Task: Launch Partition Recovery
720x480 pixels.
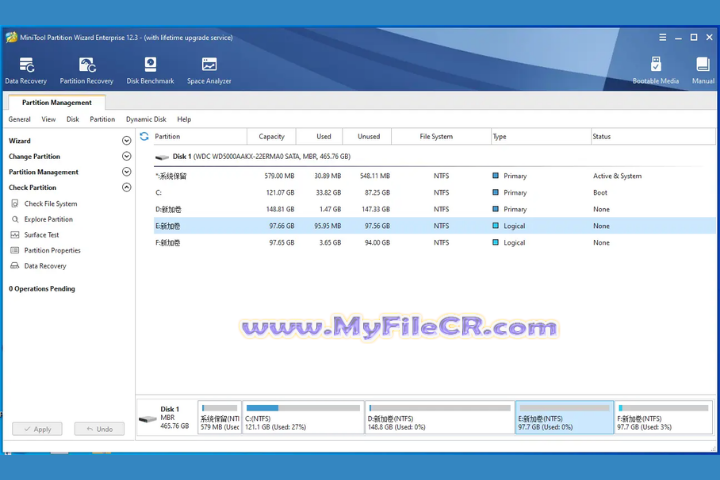Action: tap(86, 71)
